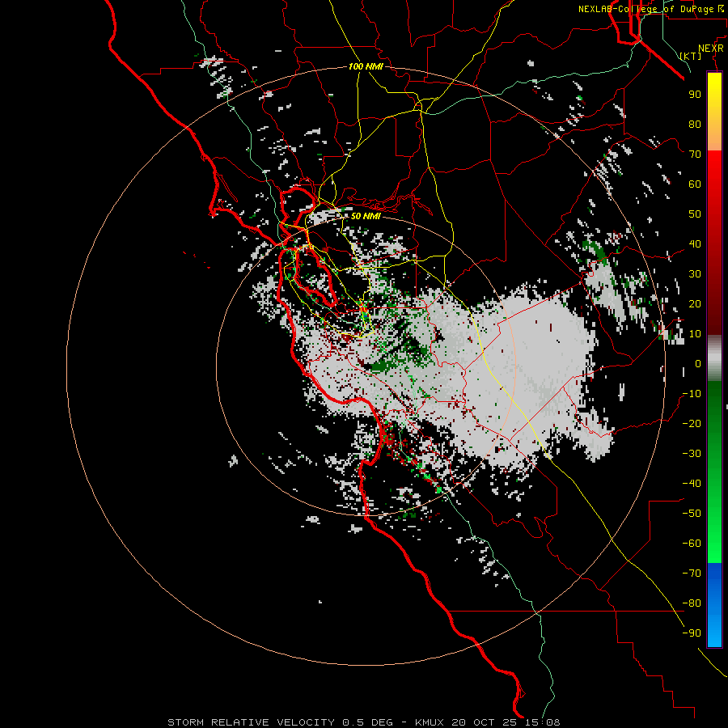Screen dimensions: 728x728
Task: Click the 100 NMI range ring label
Action: tap(366, 66)
